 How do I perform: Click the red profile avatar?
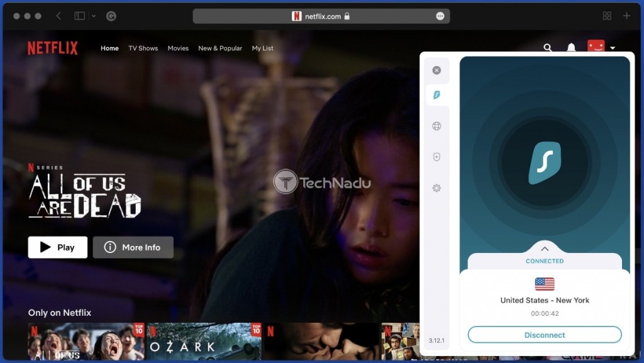coord(596,46)
